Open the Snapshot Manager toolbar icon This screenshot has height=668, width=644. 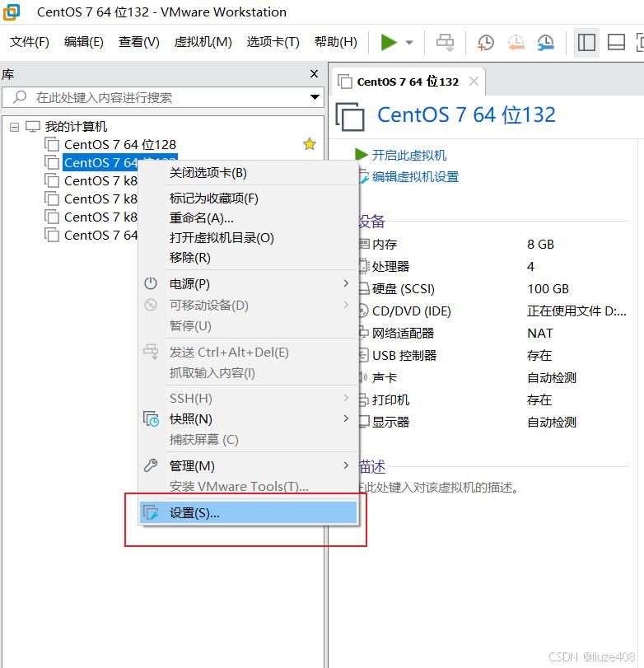tap(546, 43)
